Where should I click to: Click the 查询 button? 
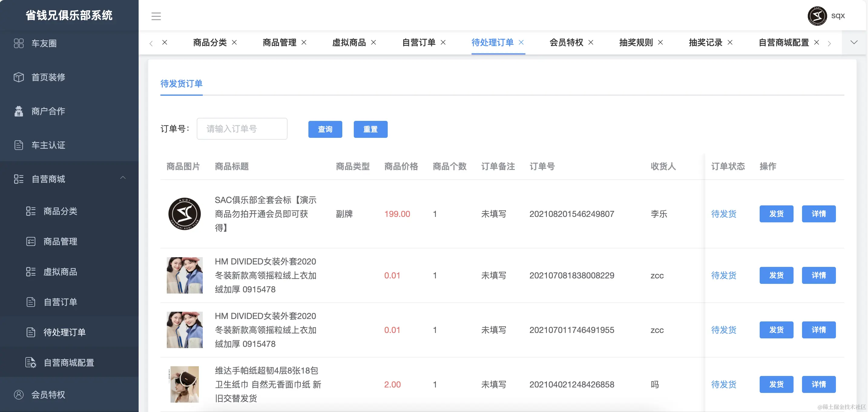coord(325,129)
